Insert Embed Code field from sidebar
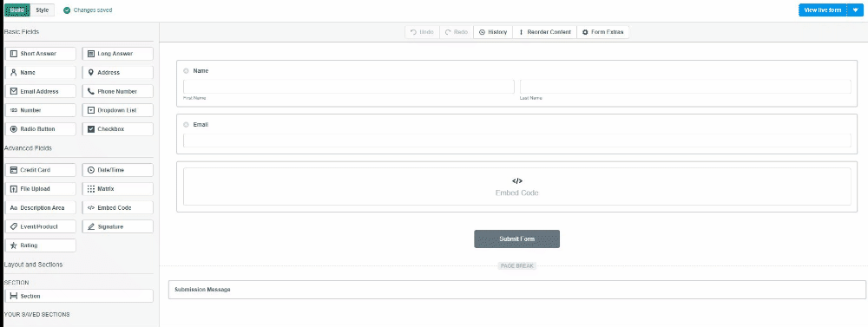868x327 pixels. (118, 207)
